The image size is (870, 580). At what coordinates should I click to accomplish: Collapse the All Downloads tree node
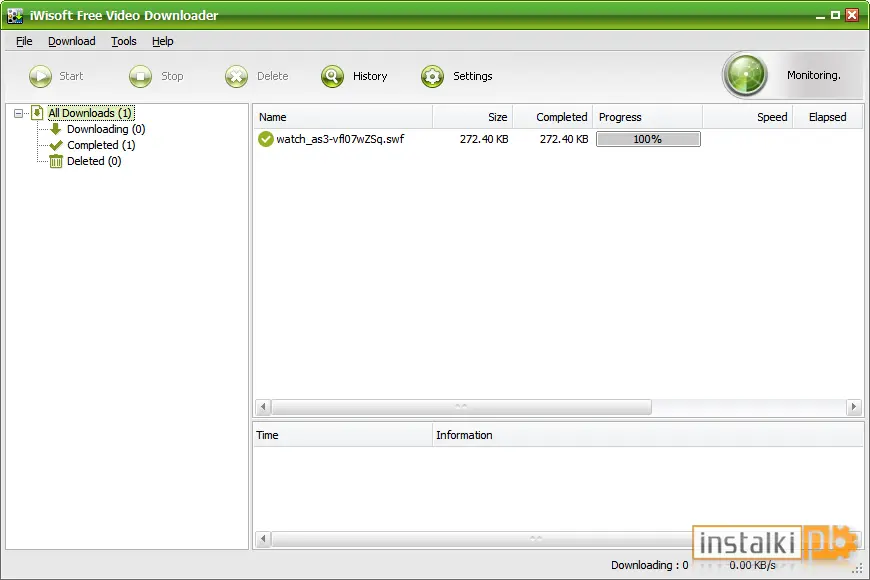(x=18, y=113)
